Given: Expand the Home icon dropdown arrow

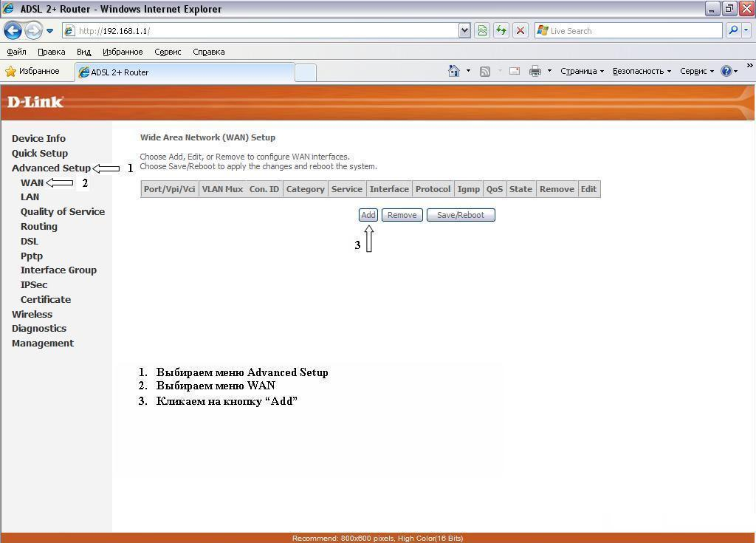Looking at the screenshot, I should click(468, 71).
